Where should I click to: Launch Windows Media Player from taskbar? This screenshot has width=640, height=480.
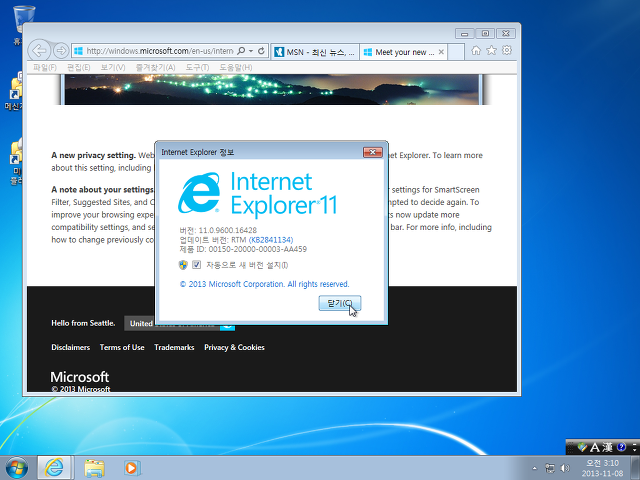131,468
